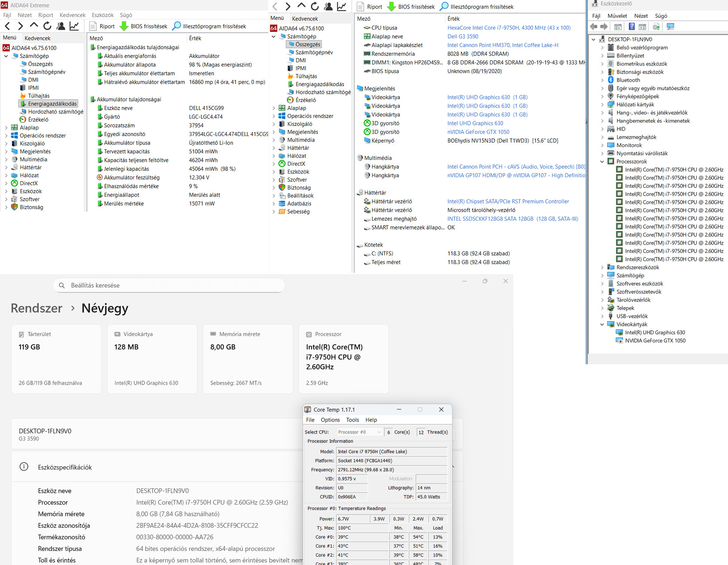Open the Tárterület 119 GB card
728x565 pixels.
(x=56, y=359)
